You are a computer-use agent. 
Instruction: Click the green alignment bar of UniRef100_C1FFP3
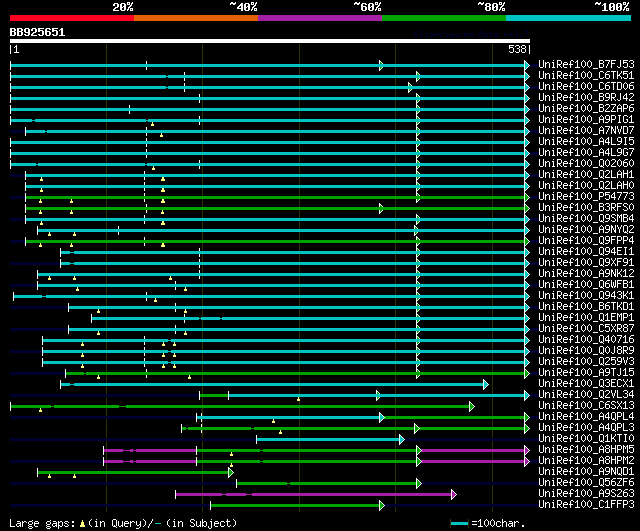coord(298,506)
